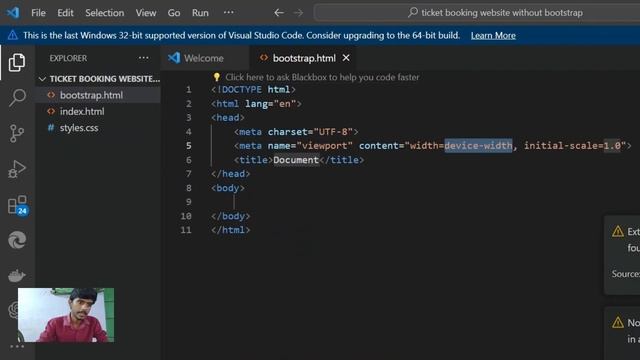Image resolution: width=640 pixels, height=360 pixels.
Task: Click the Learn More link
Action: pos(493,36)
